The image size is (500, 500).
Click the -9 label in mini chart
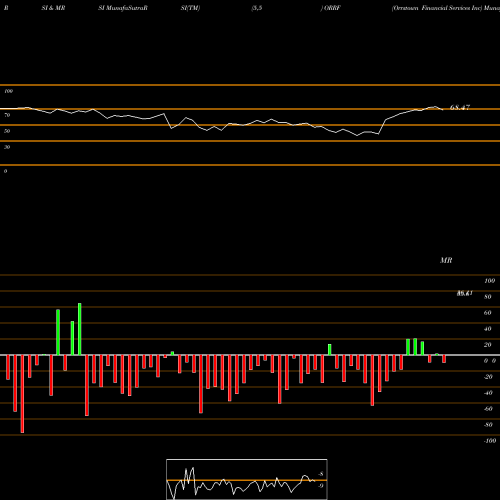point(321,486)
